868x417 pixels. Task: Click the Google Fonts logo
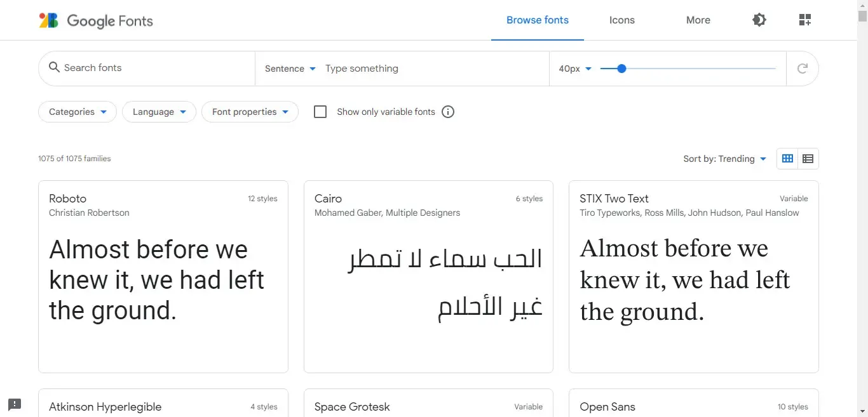96,20
